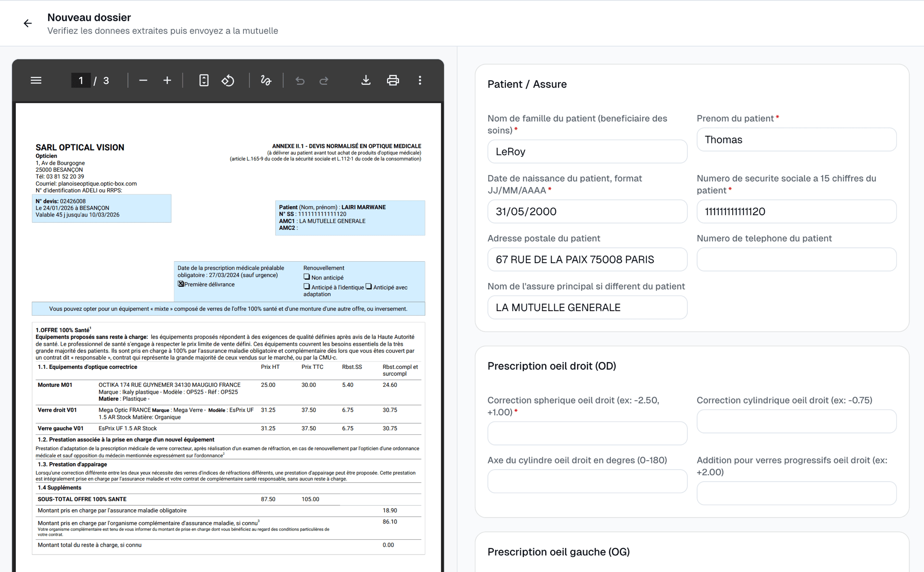Redo the last change
Viewport: 924px width, 572px height.
(324, 80)
